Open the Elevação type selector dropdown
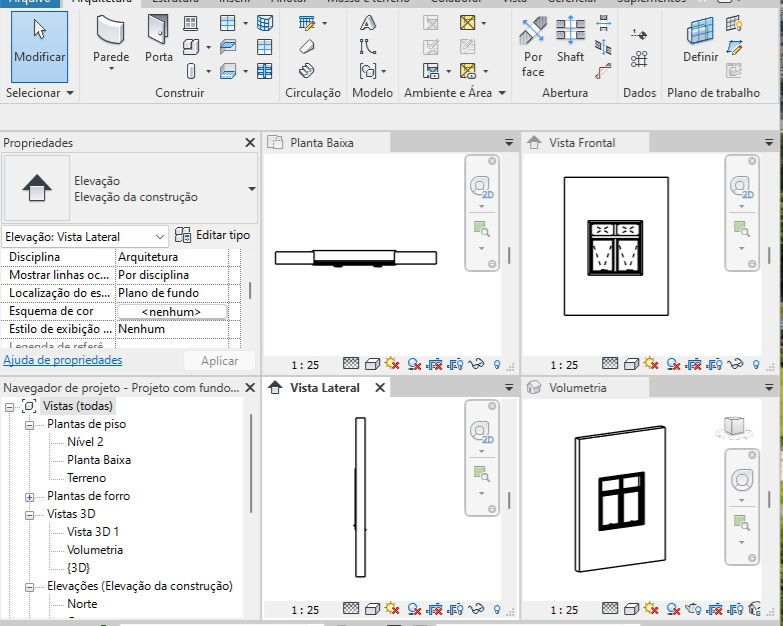This screenshot has width=783, height=626. coord(252,189)
